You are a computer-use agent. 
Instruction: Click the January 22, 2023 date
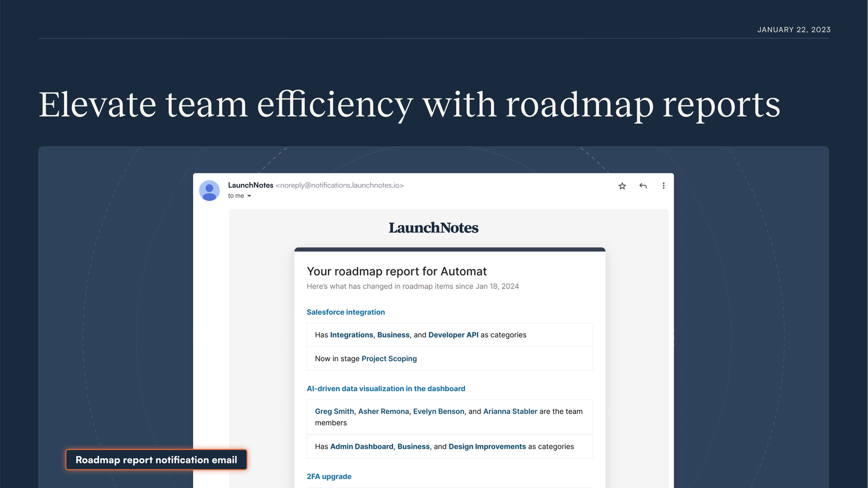pos(794,30)
